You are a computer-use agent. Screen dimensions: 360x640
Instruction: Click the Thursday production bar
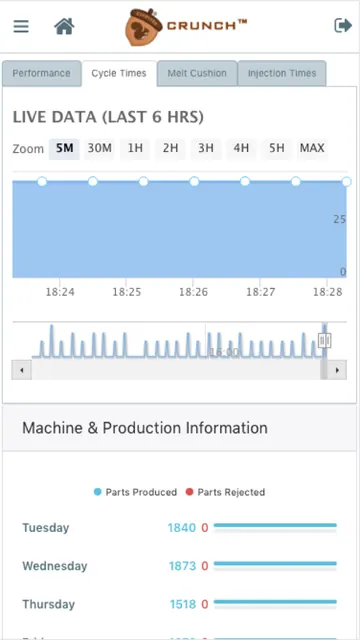[x=275, y=602]
